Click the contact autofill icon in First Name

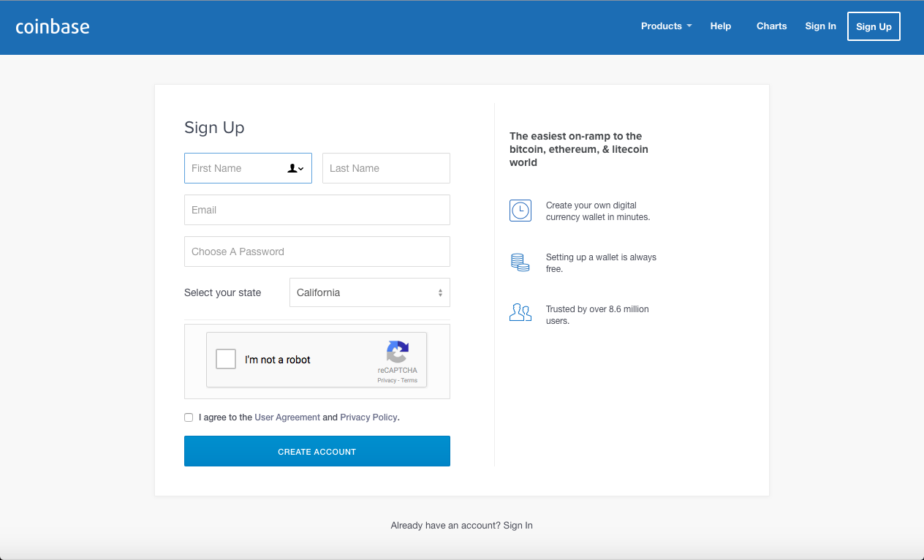coord(295,168)
